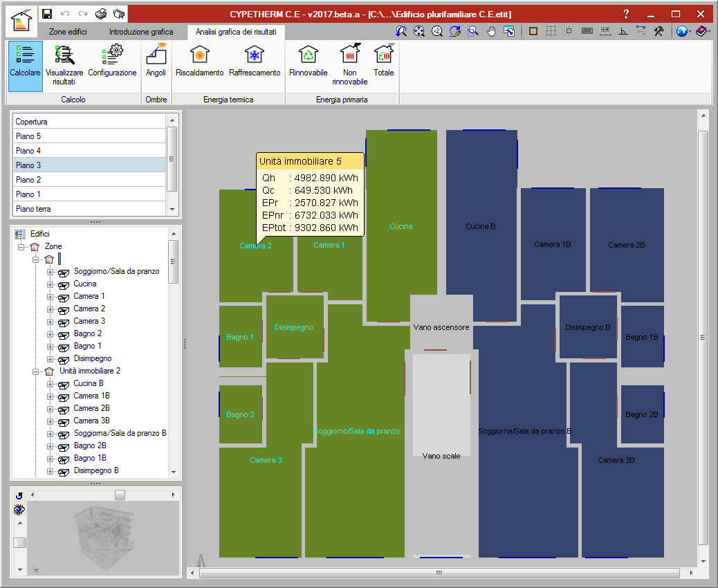The height and width of the screenshot is (588, 718).
Task: Select Piano 3 in the floor list
Action: (x=90, y=165)
